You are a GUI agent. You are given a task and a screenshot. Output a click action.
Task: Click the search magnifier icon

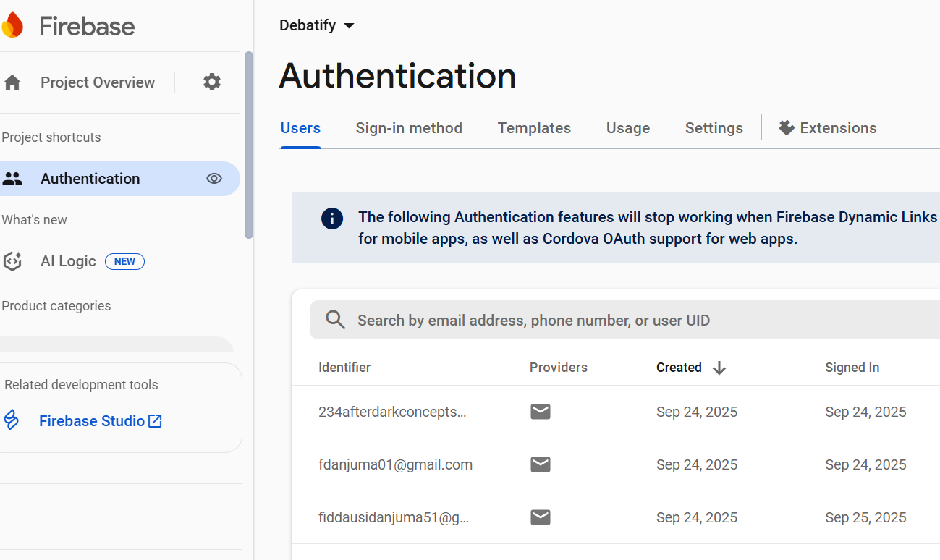click(335, 320)
